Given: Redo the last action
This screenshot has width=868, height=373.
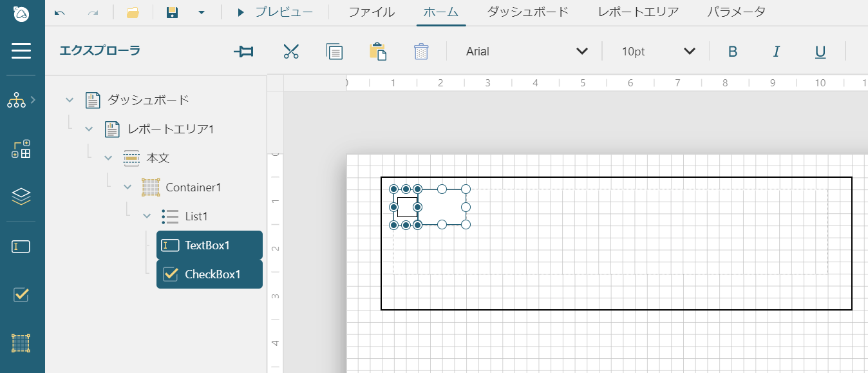Looking at the screenshot, I should click(x=93, y=12).
